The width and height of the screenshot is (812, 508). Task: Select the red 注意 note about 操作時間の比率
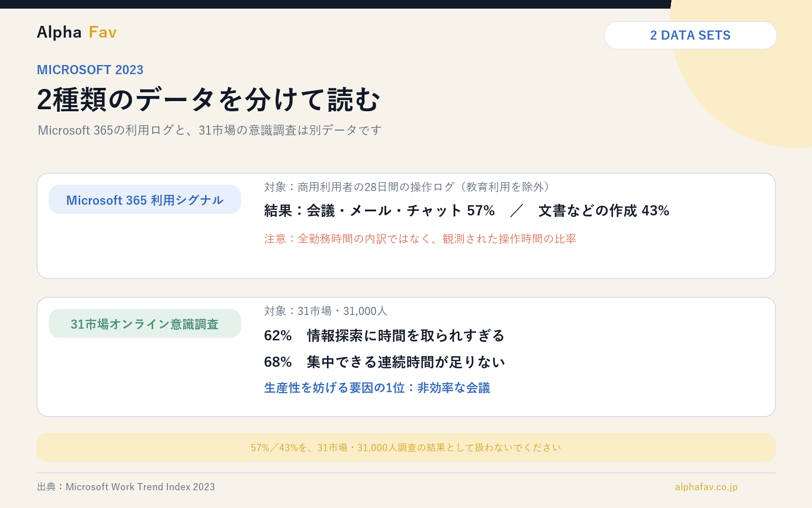tap(420, 239)
